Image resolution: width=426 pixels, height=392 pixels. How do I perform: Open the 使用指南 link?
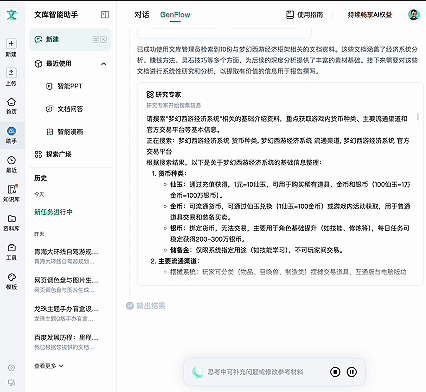coord(305,15)
